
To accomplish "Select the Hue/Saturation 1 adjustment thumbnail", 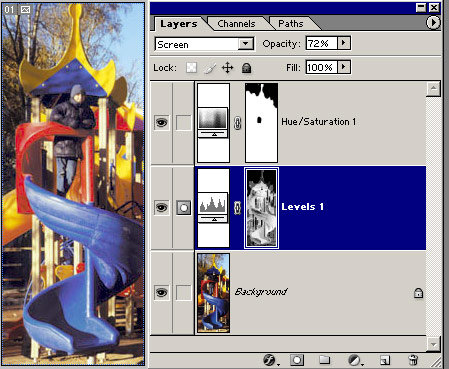I will [213, 123].
